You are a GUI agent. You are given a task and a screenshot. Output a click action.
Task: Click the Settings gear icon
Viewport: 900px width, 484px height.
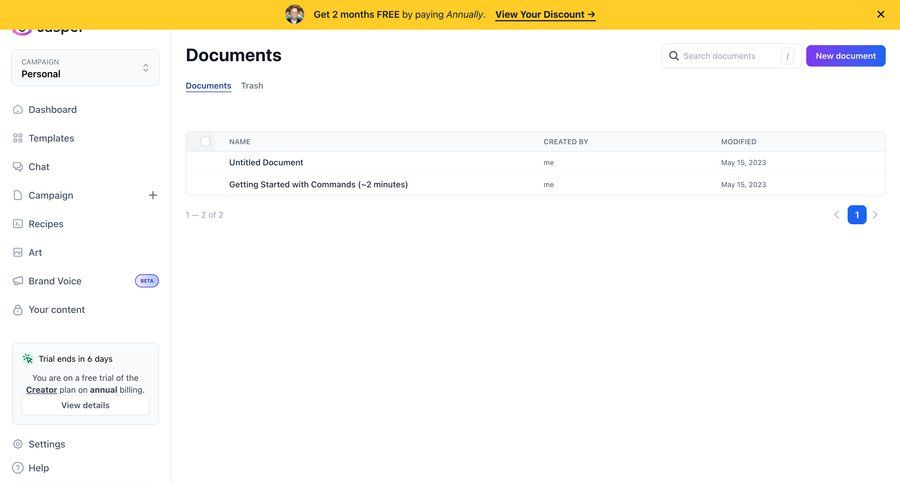click(18, 444)
